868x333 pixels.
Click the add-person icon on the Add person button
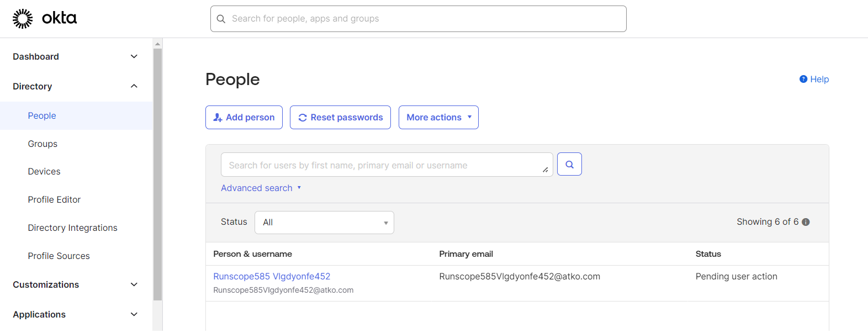click(218, 118)
